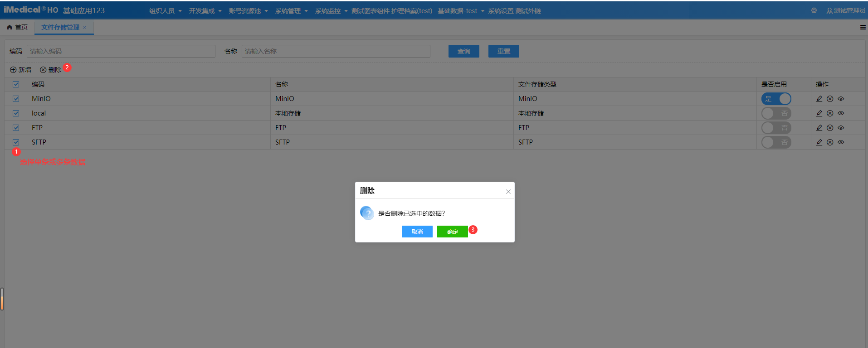
Task: Enable the local row 是否启用 switch
Action: coord(776,113)
